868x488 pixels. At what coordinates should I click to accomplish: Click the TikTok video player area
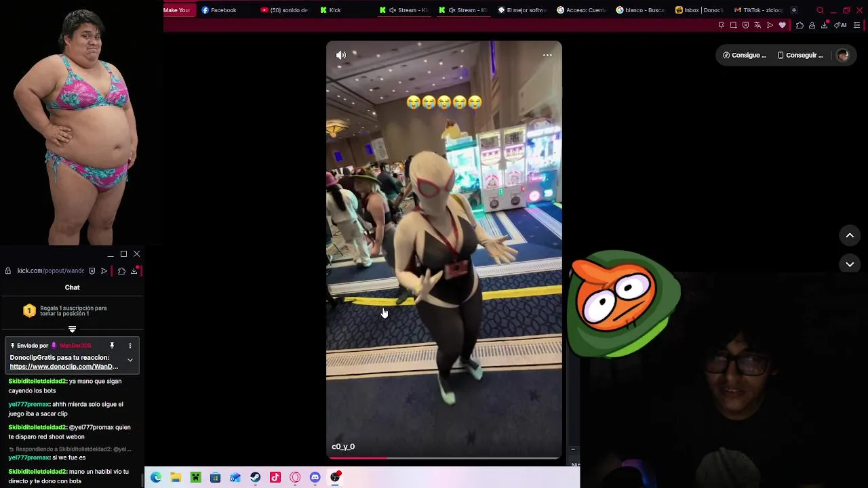point(444,251)
